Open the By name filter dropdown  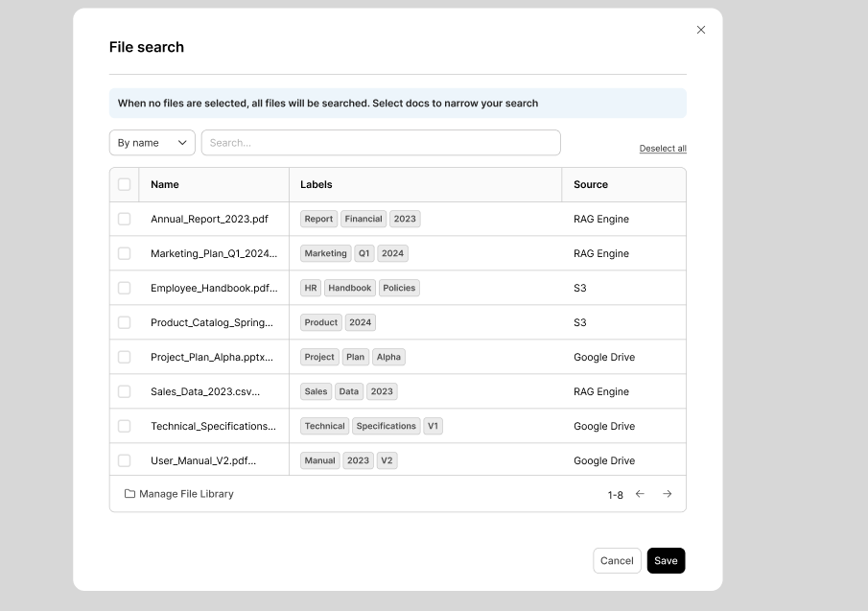coord(152,143)
